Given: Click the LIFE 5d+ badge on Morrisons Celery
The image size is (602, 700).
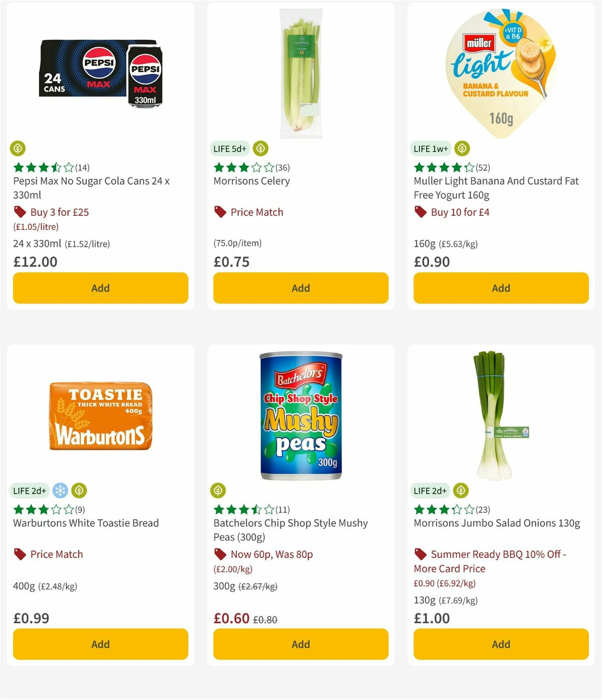Looking at the screenshot, I should coord(229,149).
